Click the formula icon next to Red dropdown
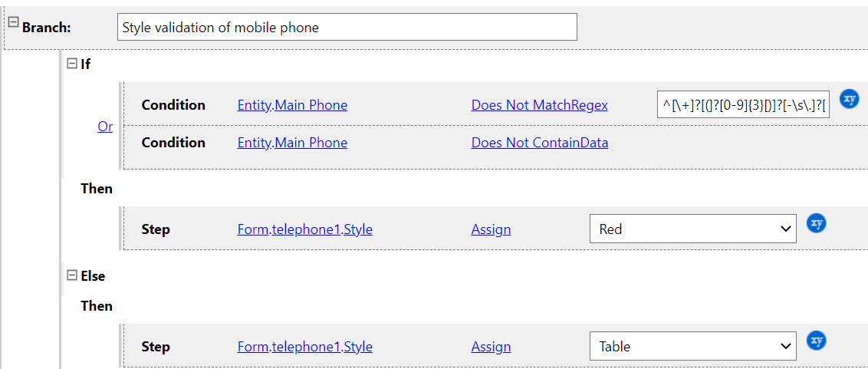Viewport: 868px width, 369px height. (x=817, y=223)
